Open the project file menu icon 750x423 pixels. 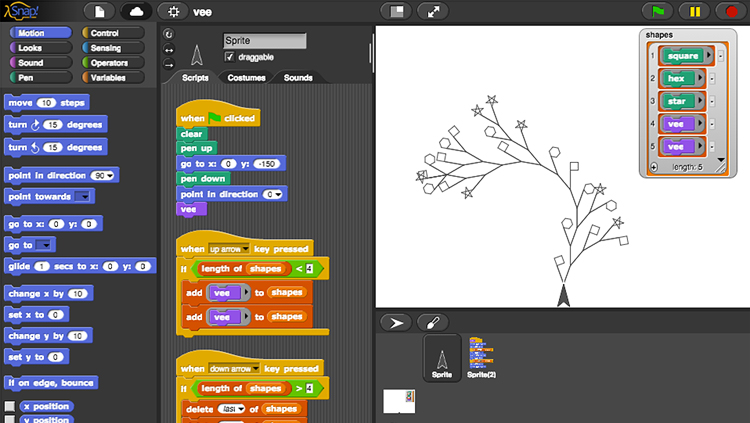pos(99,11)
